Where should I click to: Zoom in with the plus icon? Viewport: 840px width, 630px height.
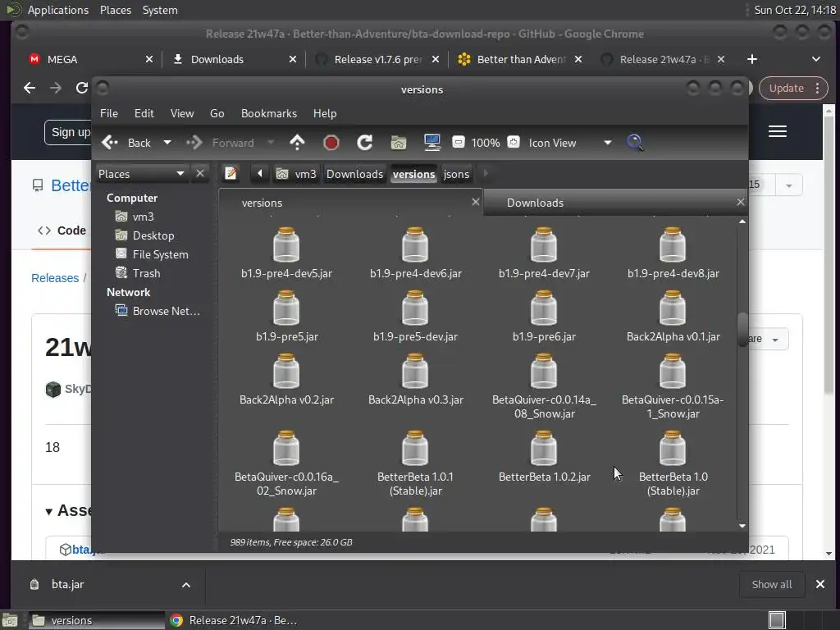514,143
